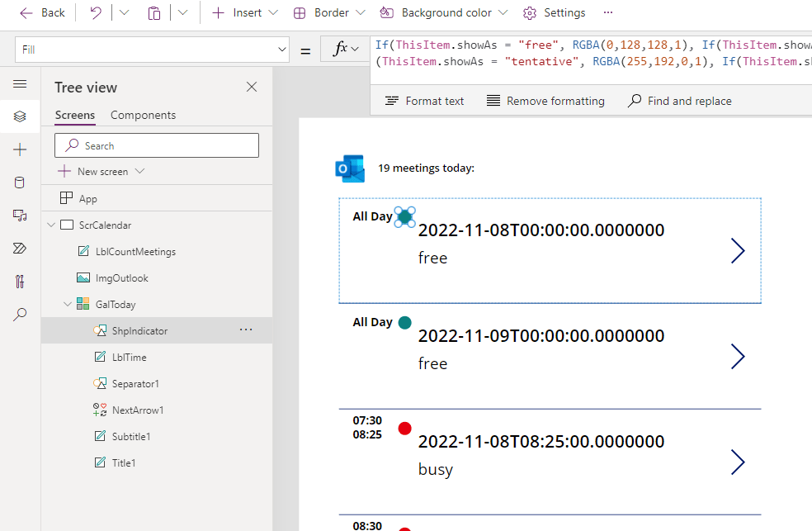Select the Search icon in left rail
The width and height of the screenshot is (812, 531).
pos(20,314)
